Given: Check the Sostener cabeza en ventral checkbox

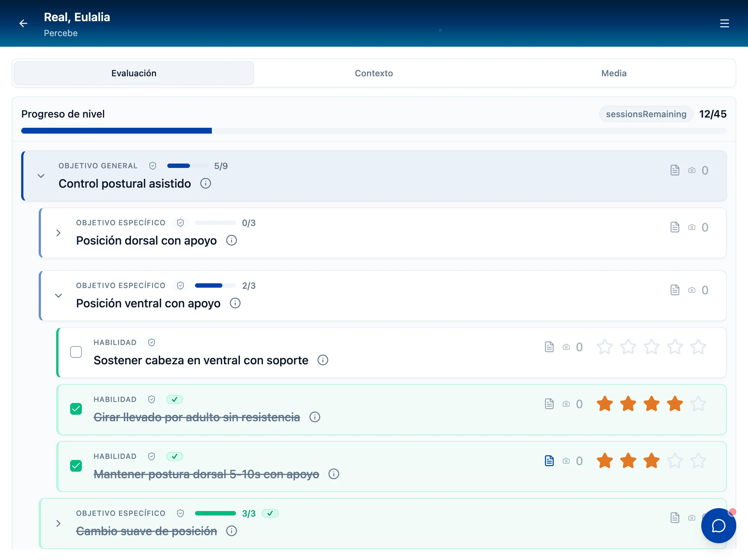Looking at the screenshot, I should (76, 352).
